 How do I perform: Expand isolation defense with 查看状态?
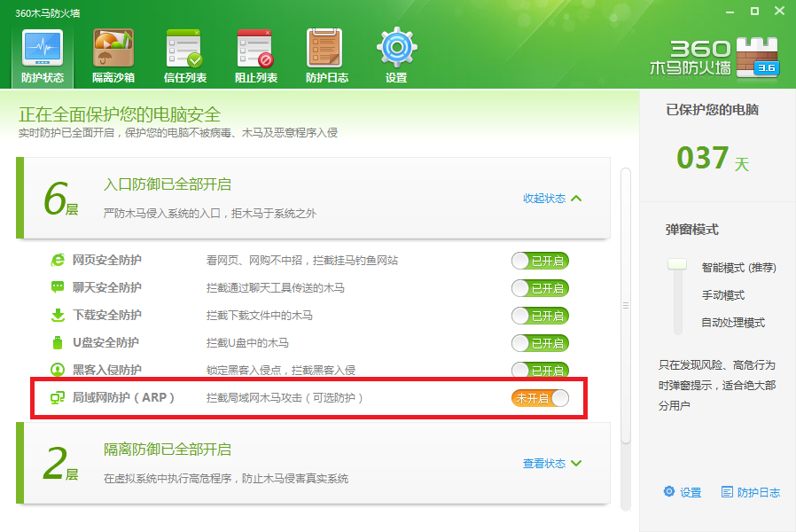click(x=552, y=463)
